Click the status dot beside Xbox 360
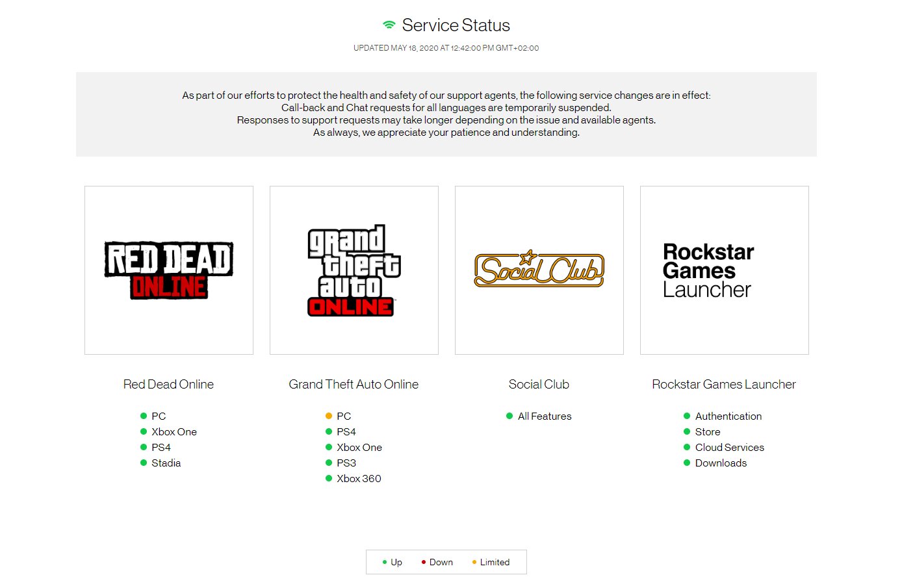 (329, 478)
